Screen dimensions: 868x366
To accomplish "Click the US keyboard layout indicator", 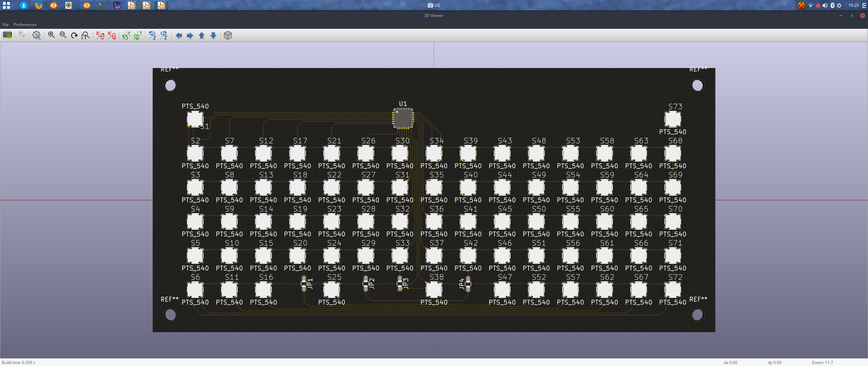I will [434, 5].
